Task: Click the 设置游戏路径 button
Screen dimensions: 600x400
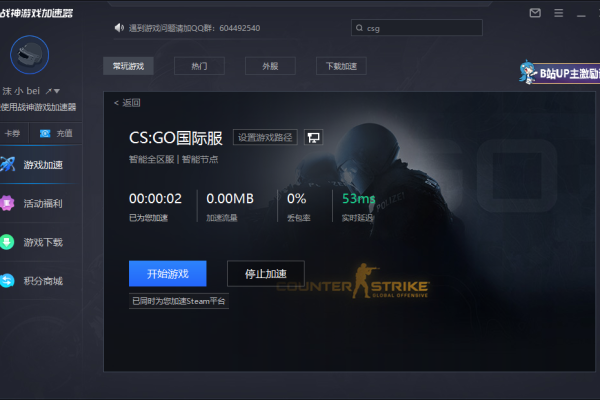Action: click(265, 137)
